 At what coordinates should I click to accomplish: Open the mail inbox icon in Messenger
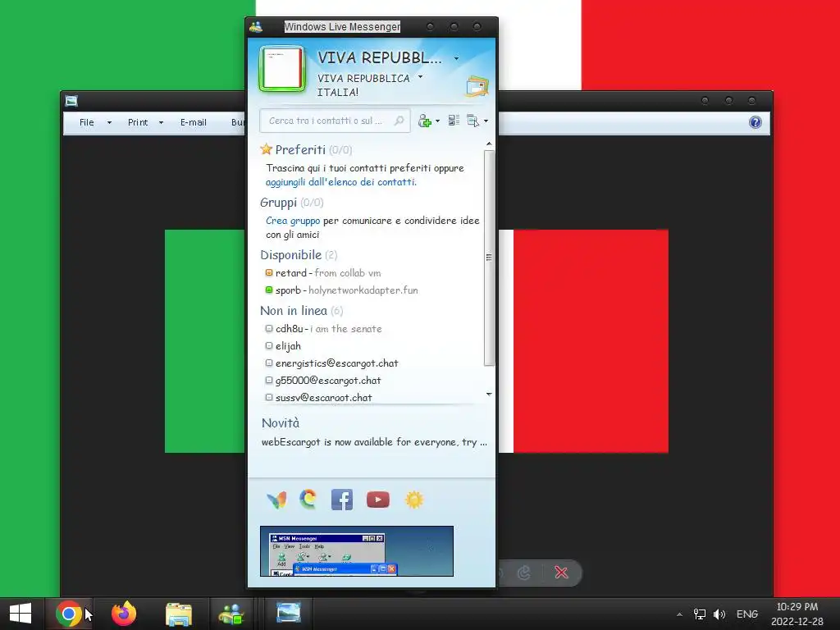(x=477, y=86)
